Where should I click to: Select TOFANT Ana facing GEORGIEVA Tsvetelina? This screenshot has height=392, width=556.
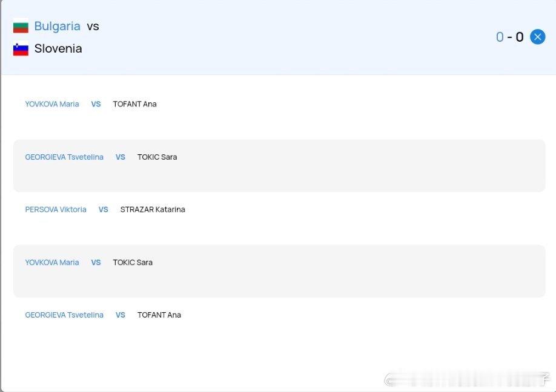[159, 315]
